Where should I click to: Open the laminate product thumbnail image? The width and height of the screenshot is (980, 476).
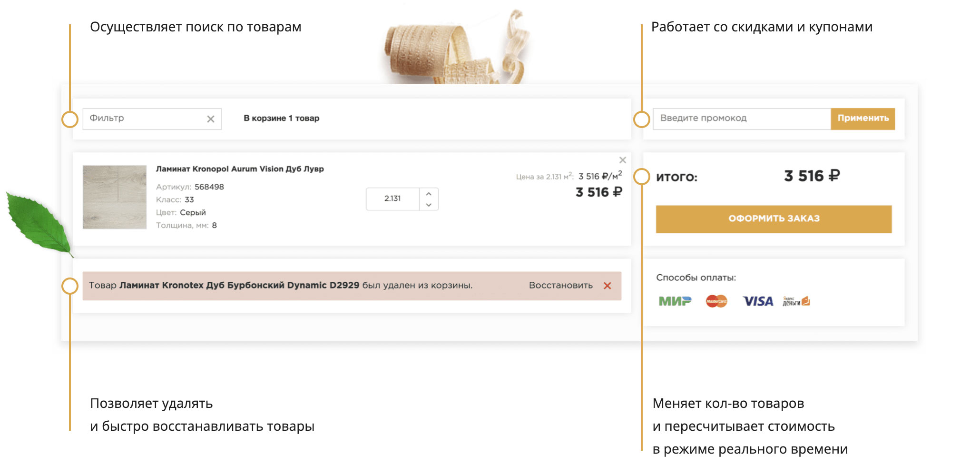tap(115, 197)
